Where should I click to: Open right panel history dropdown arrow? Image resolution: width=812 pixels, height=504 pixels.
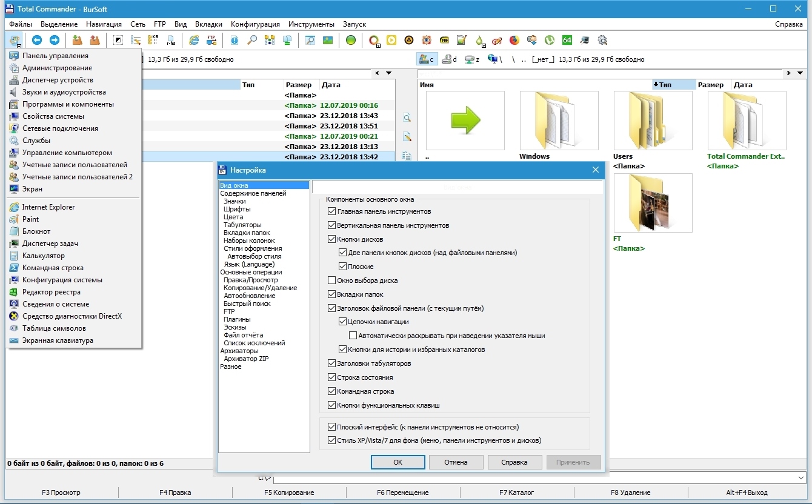[800, 73]
